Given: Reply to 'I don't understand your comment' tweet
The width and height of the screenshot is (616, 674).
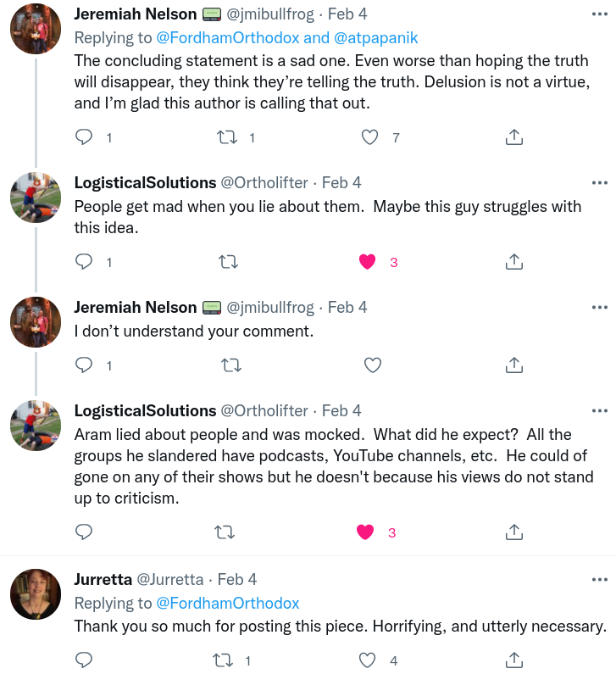Looking at the screenshot, I should [x=84, y=365].
